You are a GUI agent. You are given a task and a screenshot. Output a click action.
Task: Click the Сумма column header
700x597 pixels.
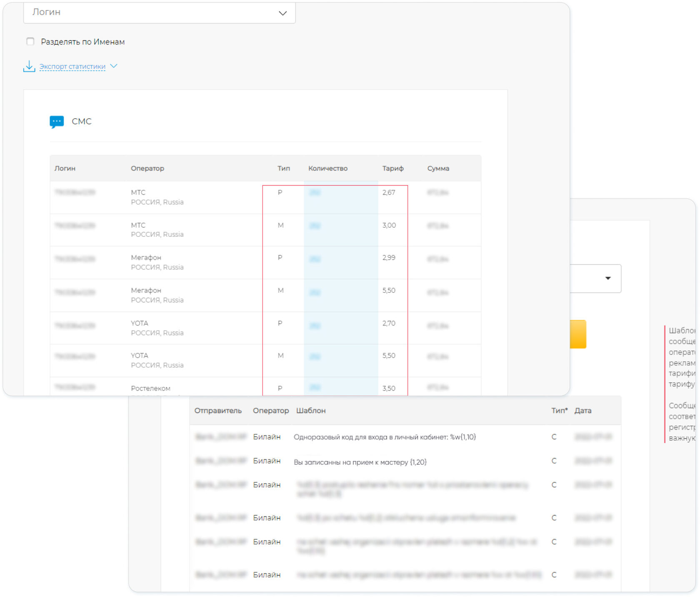(x=438, y=168)
